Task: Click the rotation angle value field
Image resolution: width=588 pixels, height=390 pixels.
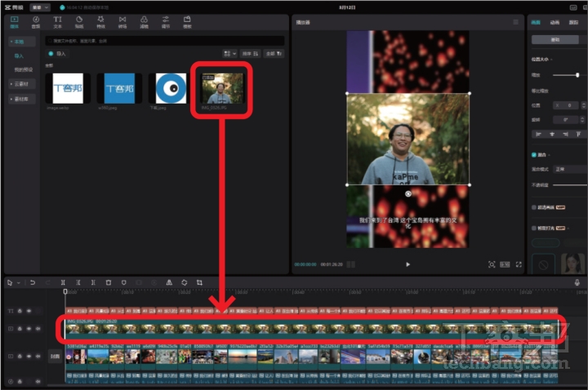Action: click(x=567, y=120)
